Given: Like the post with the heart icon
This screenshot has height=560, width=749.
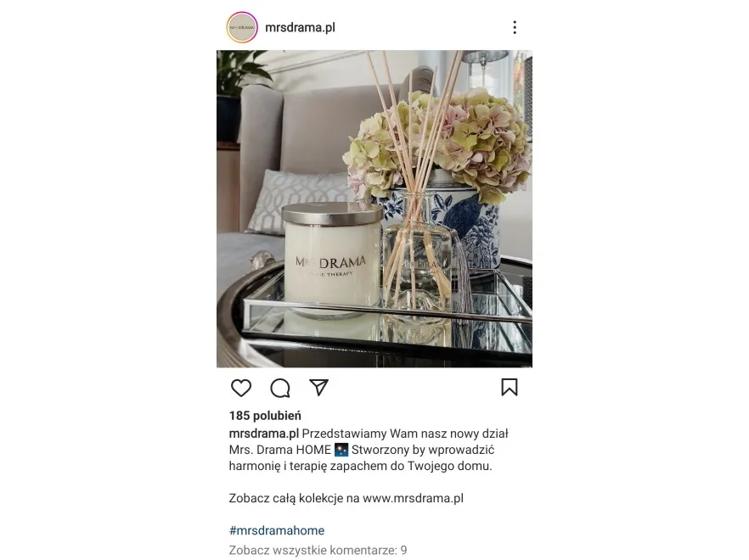Looking at the screenshot, I should tap(241, 388).
